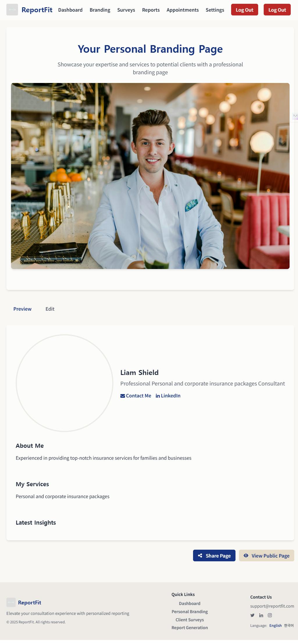Open Liam Shield's LinkedIn profile link
The image size is (298, 644).
pos(168,396)
